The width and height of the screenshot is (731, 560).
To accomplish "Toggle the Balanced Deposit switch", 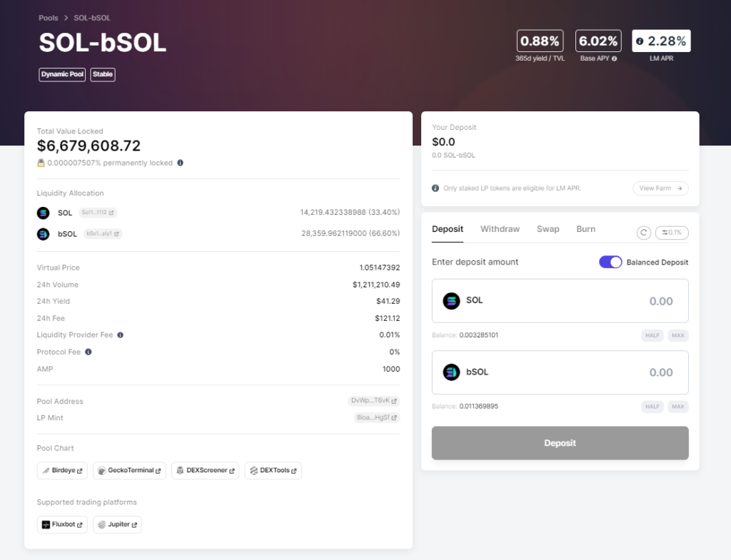I will 610,262.
